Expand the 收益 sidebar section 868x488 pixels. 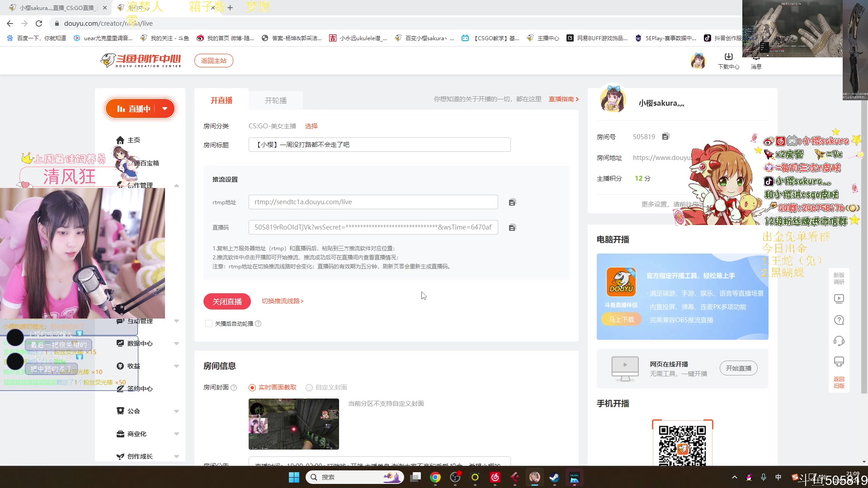click(176, 366)
